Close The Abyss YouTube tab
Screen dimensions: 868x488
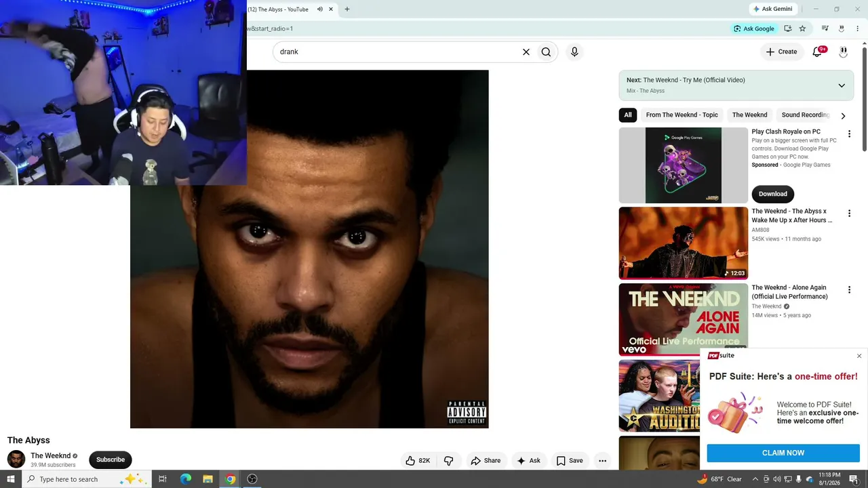[331, 9]
